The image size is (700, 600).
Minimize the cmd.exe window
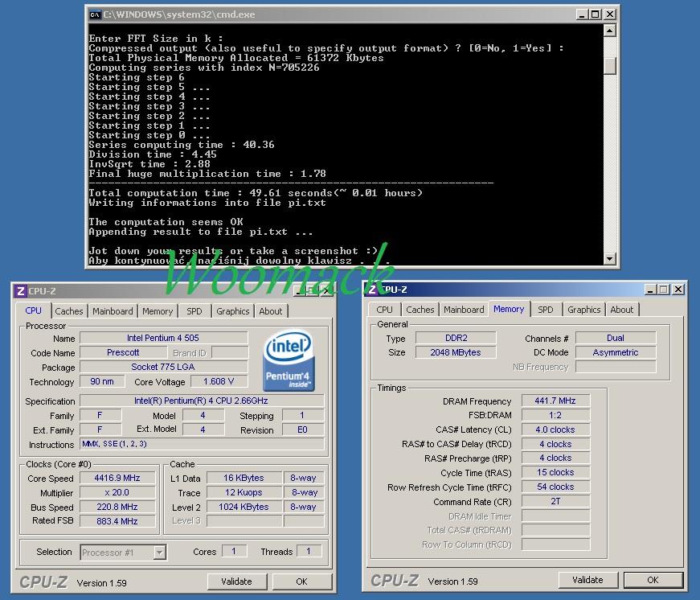point(581,14)
